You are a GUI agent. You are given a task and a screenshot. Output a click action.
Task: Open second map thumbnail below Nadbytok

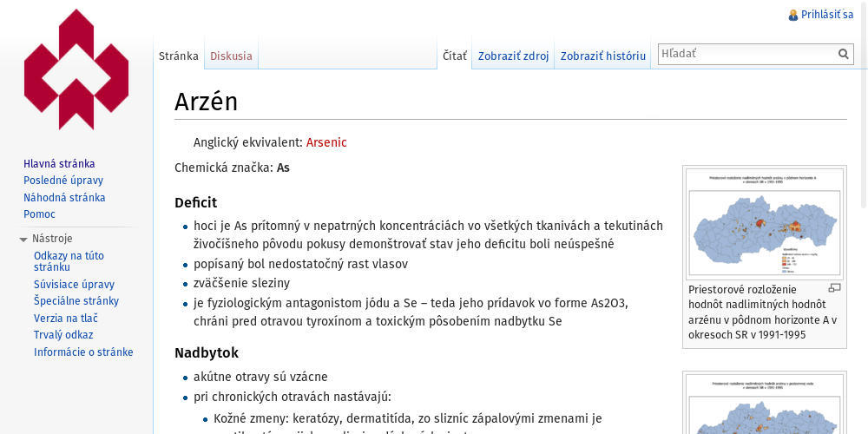pyautogui.click(x=764, y=406)
